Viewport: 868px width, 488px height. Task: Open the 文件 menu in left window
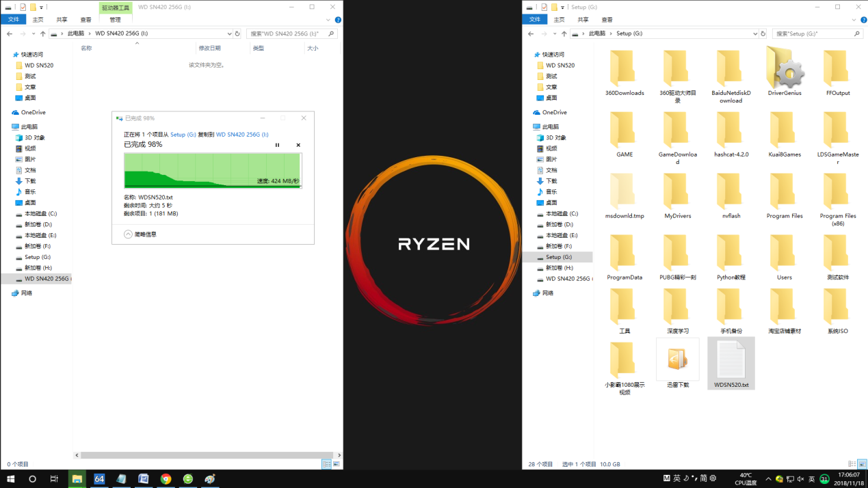(x=14, y=20)
